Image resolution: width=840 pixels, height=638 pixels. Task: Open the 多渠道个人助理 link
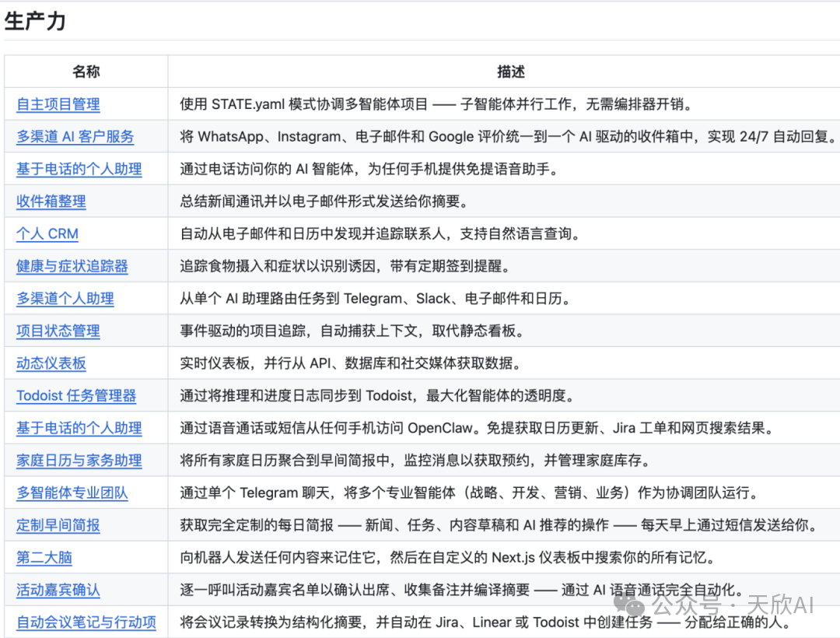click(65, 299)
